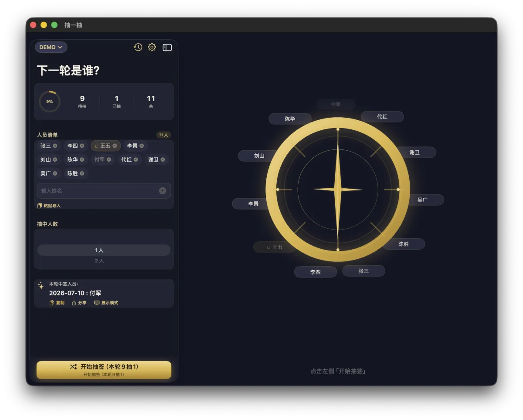Select 1人 in the draw count picker
The image size is (523, 420).
point(104,250)
